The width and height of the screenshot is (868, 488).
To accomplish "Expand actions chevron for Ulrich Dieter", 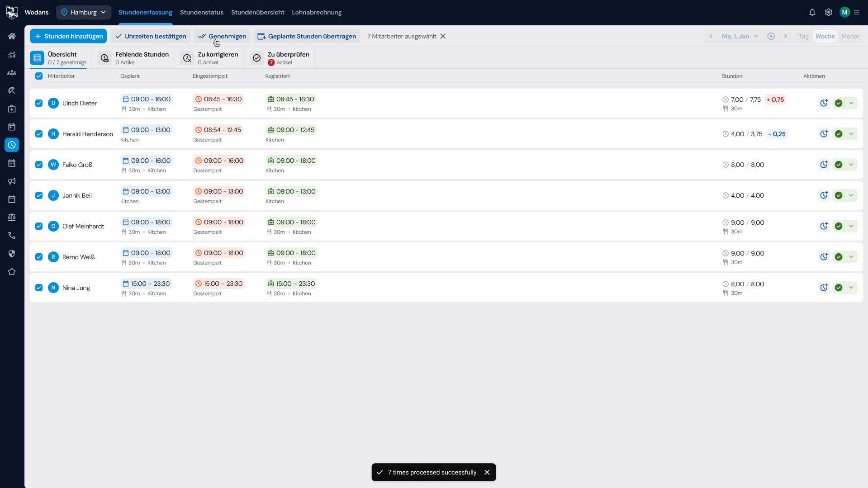I will tap(851, 103).
